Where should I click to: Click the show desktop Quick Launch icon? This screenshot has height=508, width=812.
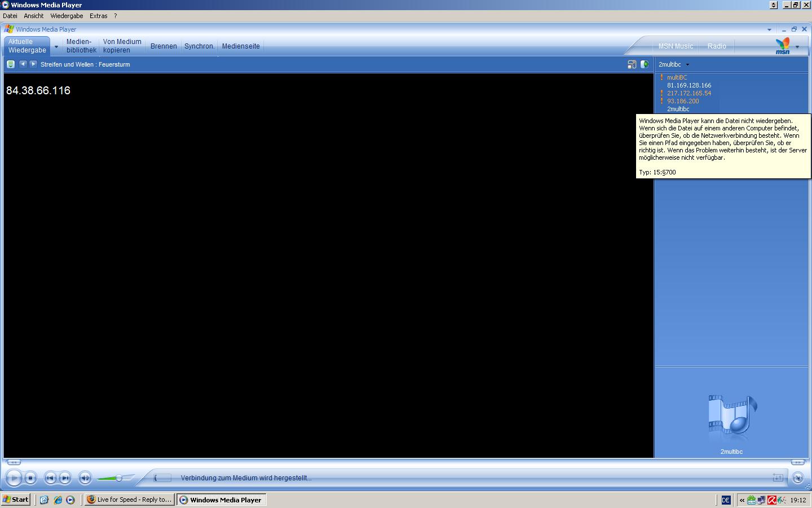[45, 500]
